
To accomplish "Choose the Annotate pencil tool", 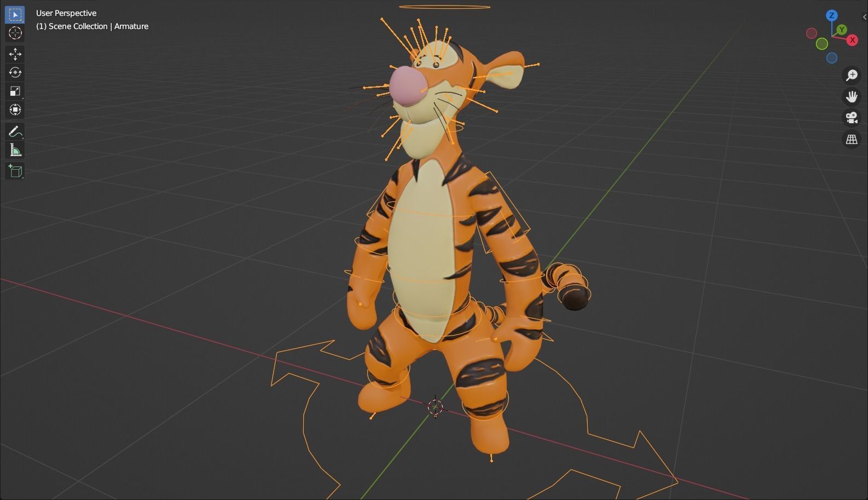I will click(x=15, y=131).
